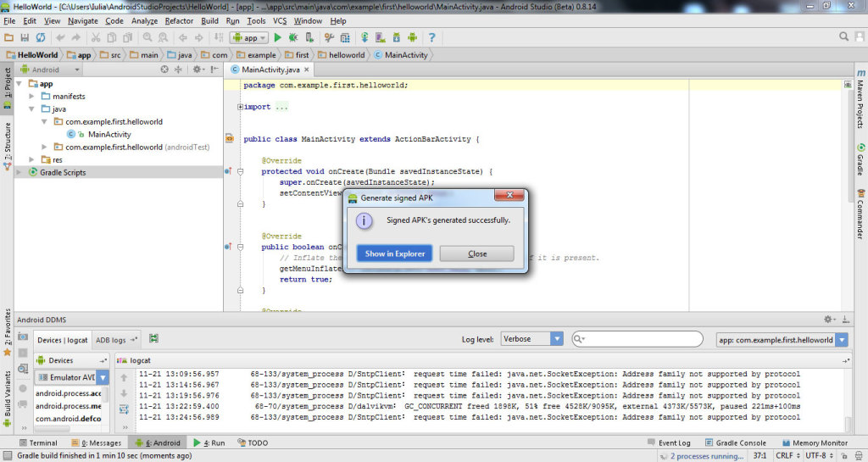Click Project panel gear settings icon
The width and height of the screenshot is (868, 462).
(198, 70)
